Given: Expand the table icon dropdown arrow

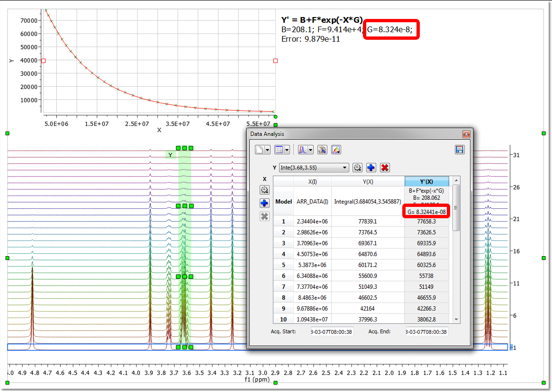Looking at the screenshot, I should (x=288, y=150).
